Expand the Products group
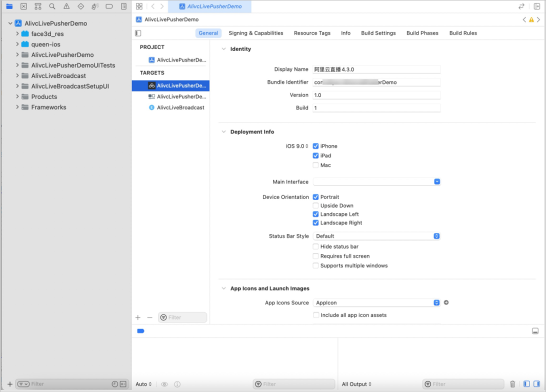Image resolution: width=546 pixels, height=392 pixels. point(17,96)
